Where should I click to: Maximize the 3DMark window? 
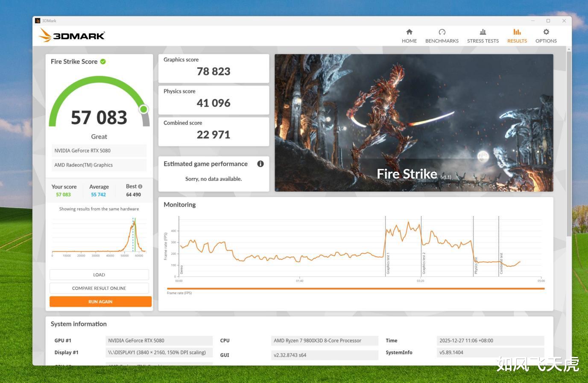click(x=548, y=21)
